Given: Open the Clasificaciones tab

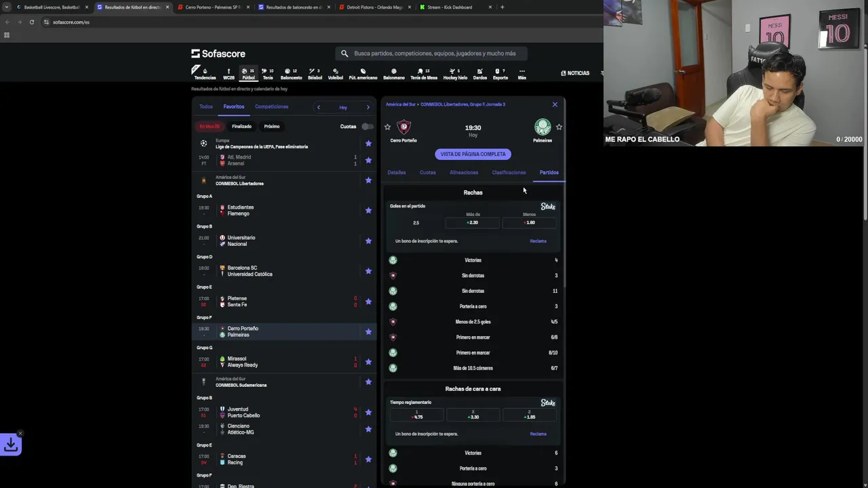Looking at the screenshot, I should pyautogui.click(x=509, y=173).
